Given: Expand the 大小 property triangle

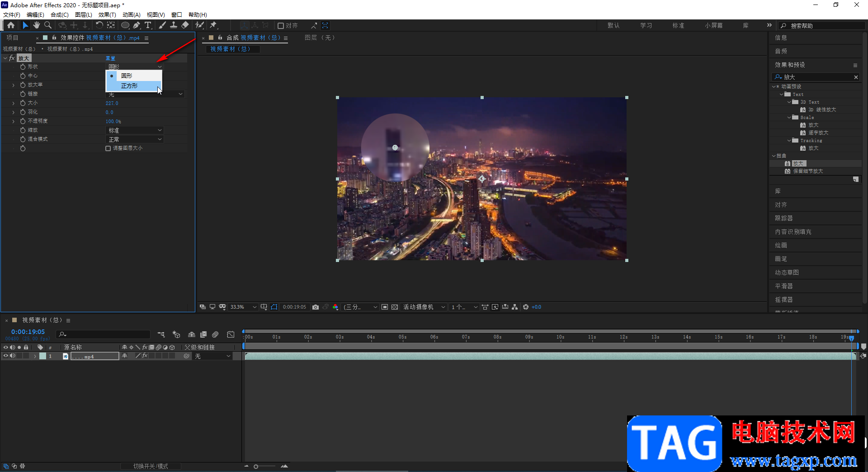Looking at the screenshot, I should tap(13, 103).
